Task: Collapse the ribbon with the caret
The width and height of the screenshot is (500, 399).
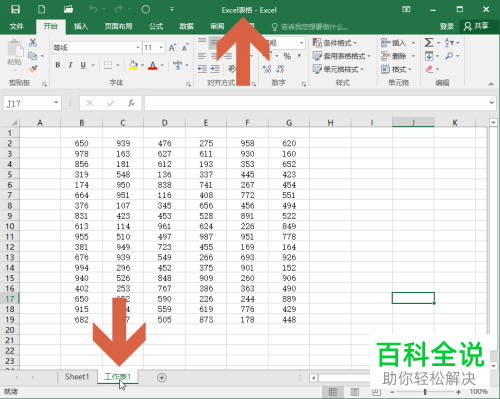Action: tap(491, 84)
